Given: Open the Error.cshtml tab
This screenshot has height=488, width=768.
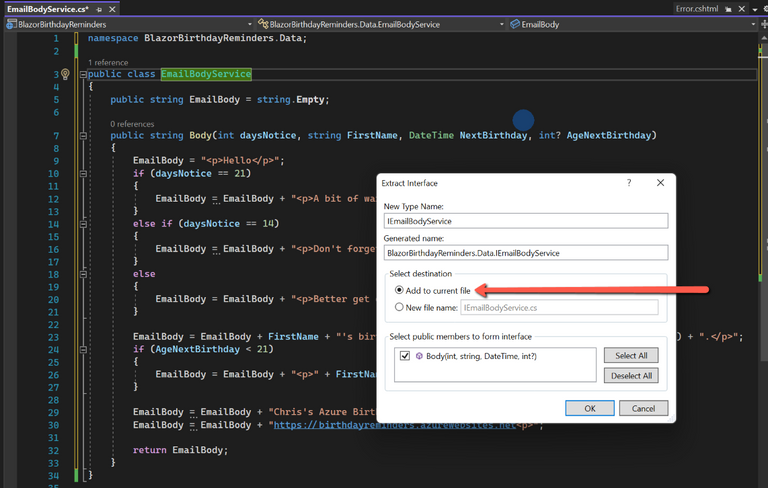Looking at the screenshot, I should pos(696,8).
